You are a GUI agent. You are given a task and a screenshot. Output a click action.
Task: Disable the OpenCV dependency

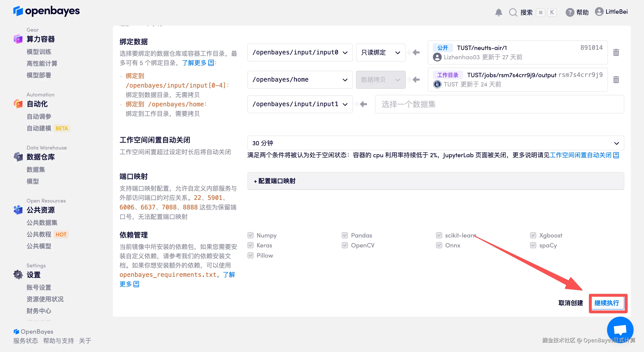345,245
